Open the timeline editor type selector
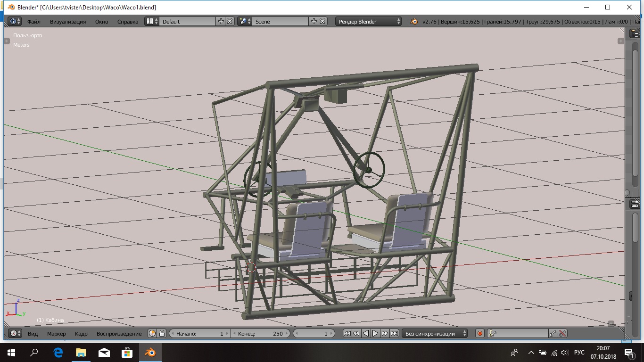Image resolution: width=644 pixels, height=362 pixels. point(15,333)
